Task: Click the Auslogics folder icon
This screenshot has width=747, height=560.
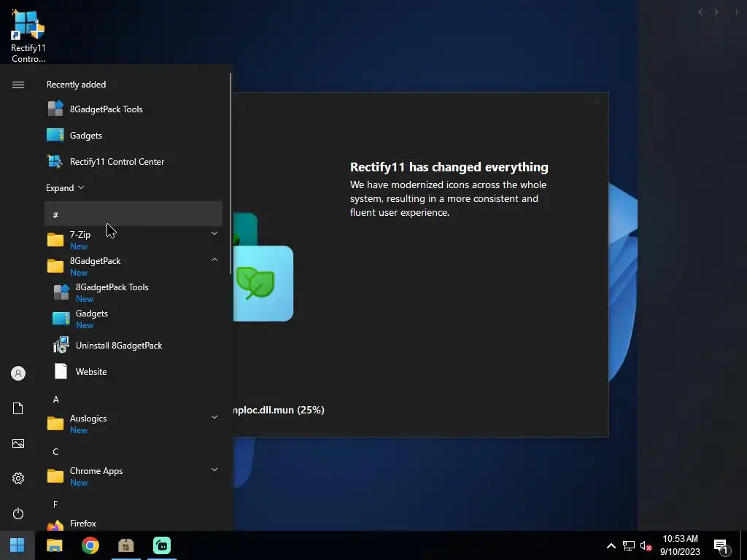Action: [x=55, y=424]
